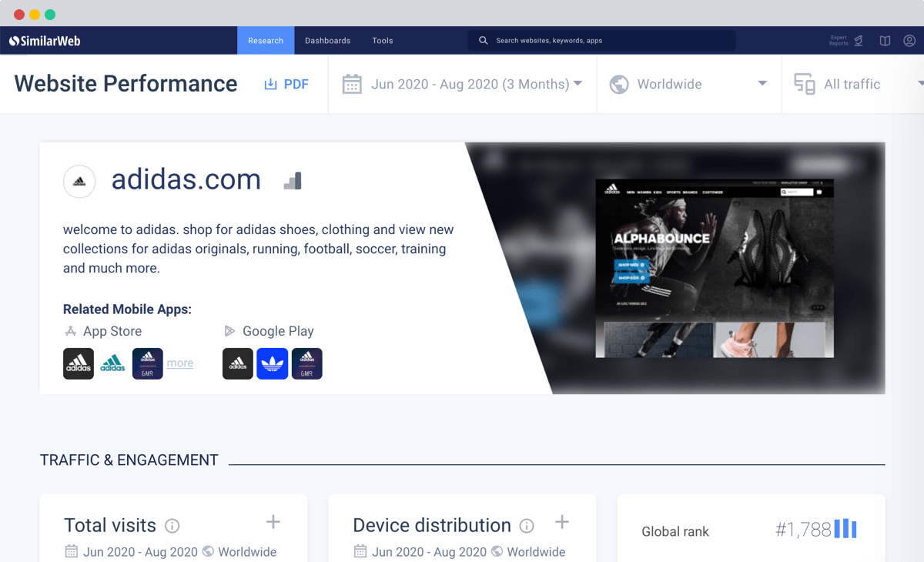Add Device distribution widget with plus icon
Viewport: 924px width, 562px height.
point(562,522)
